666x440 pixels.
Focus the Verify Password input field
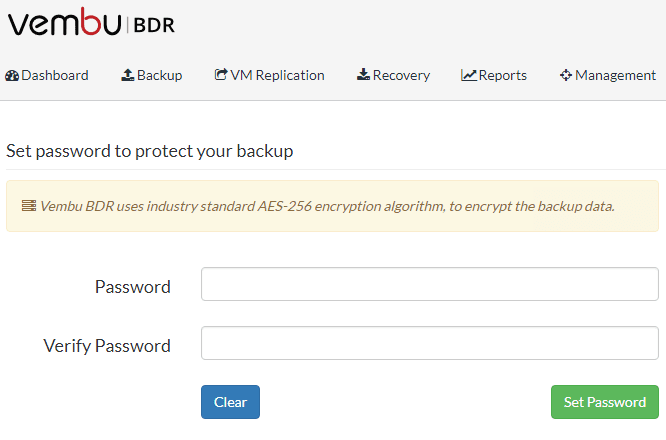(430, 343)
